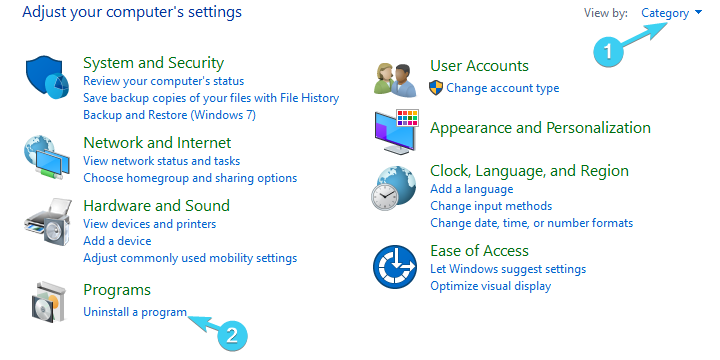Click the System and Security shield icon

point(47,77)
